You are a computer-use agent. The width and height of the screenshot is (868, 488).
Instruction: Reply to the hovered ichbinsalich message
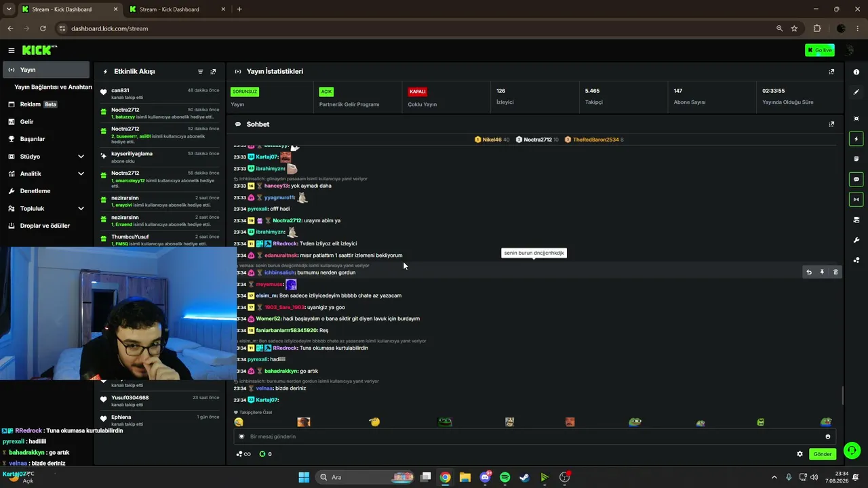(808, 272)
